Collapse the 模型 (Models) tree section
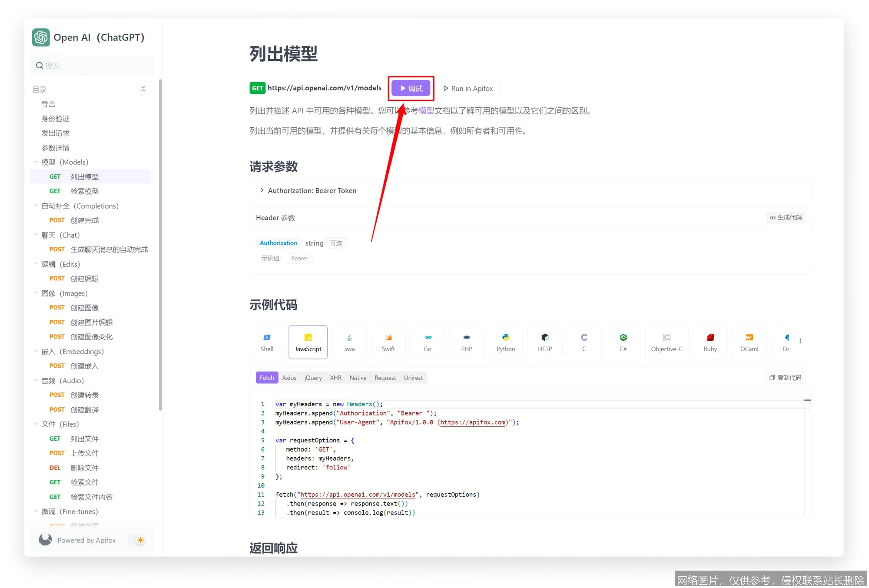This screenshot has height=588, width=869. [36, 162]
